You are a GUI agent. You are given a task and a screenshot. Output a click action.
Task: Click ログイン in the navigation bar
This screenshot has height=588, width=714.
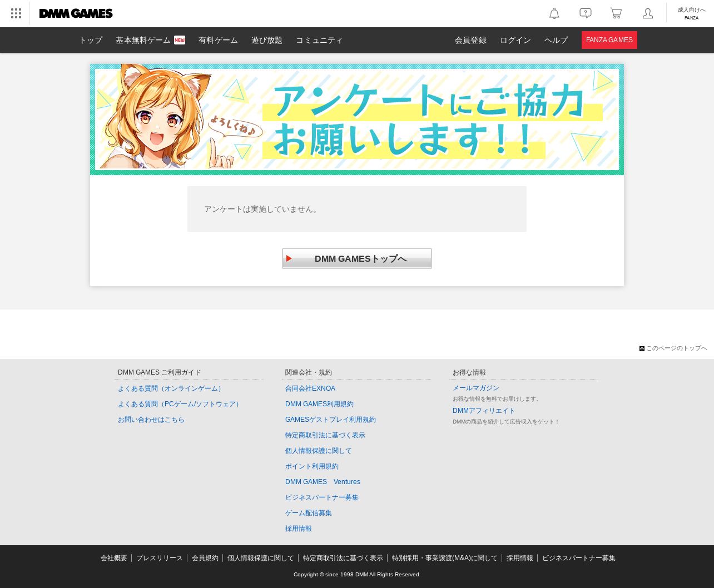coord(515,40)
